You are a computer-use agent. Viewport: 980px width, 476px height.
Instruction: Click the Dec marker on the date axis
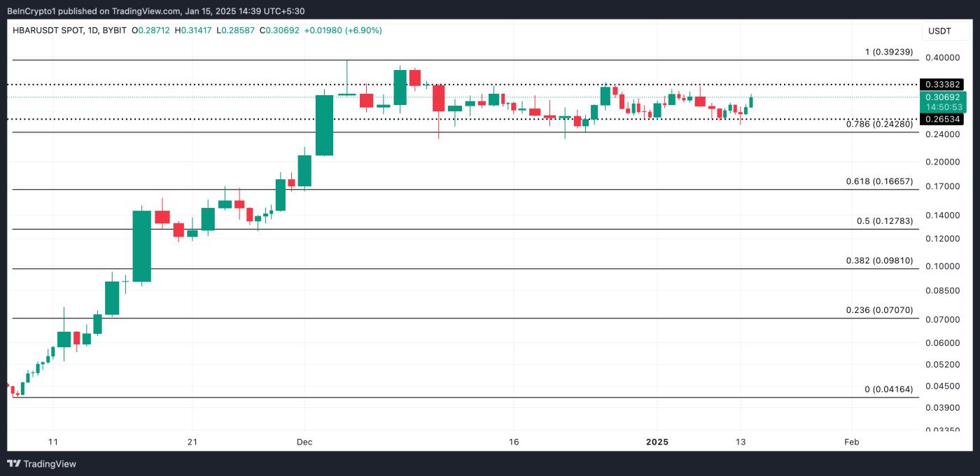304,442
